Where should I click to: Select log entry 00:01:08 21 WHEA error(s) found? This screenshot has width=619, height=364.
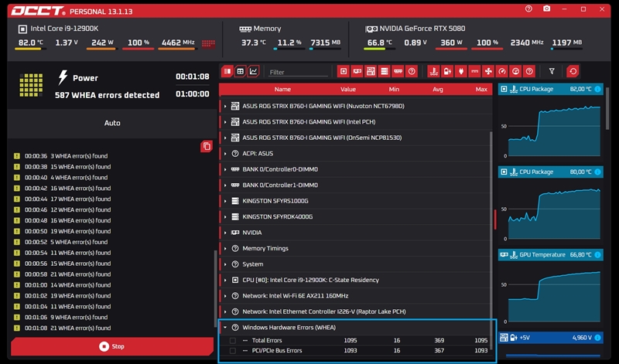click(62, 328)
